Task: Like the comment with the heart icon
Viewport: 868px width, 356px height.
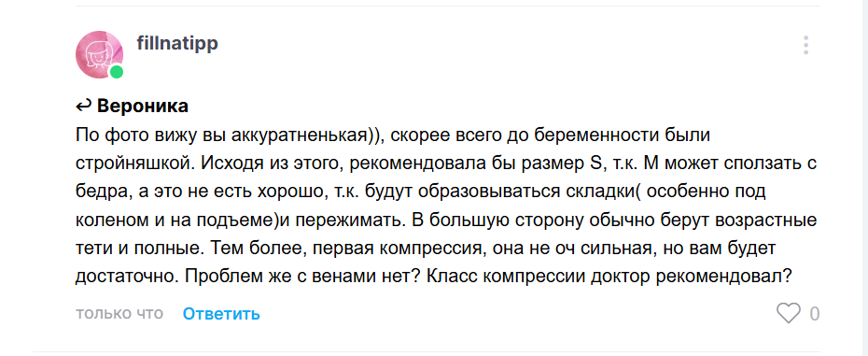Action: [x=789, y=314]
